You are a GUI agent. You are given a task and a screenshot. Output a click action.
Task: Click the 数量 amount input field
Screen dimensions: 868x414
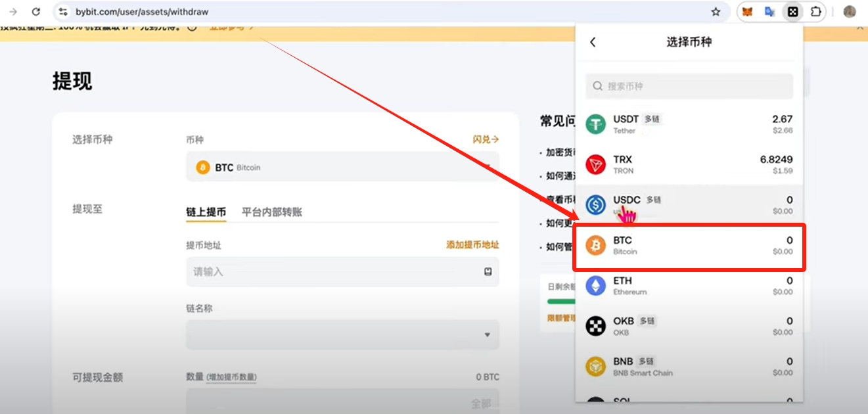click(342, 402)
